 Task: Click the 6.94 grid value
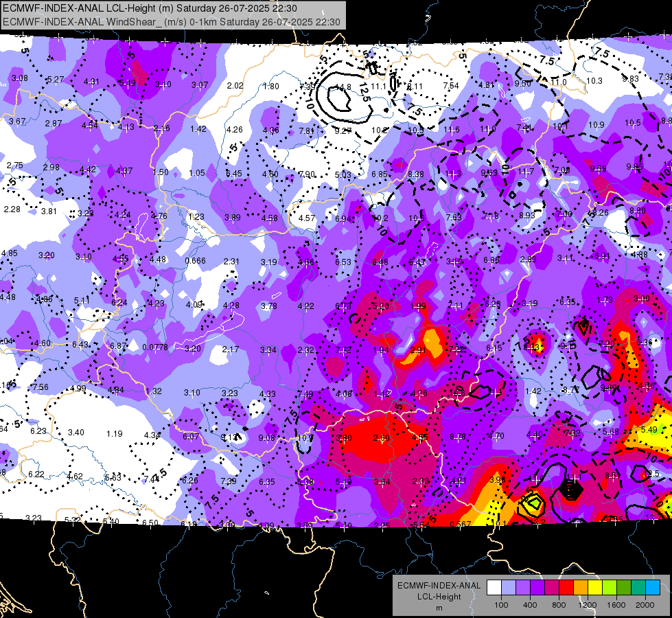pos(343,219)
